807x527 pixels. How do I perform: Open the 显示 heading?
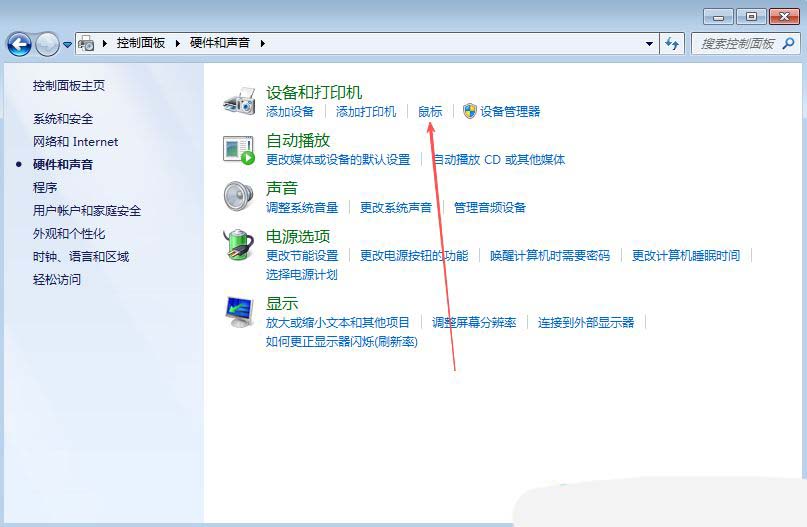pyautogui.click(x=282, y=304)
